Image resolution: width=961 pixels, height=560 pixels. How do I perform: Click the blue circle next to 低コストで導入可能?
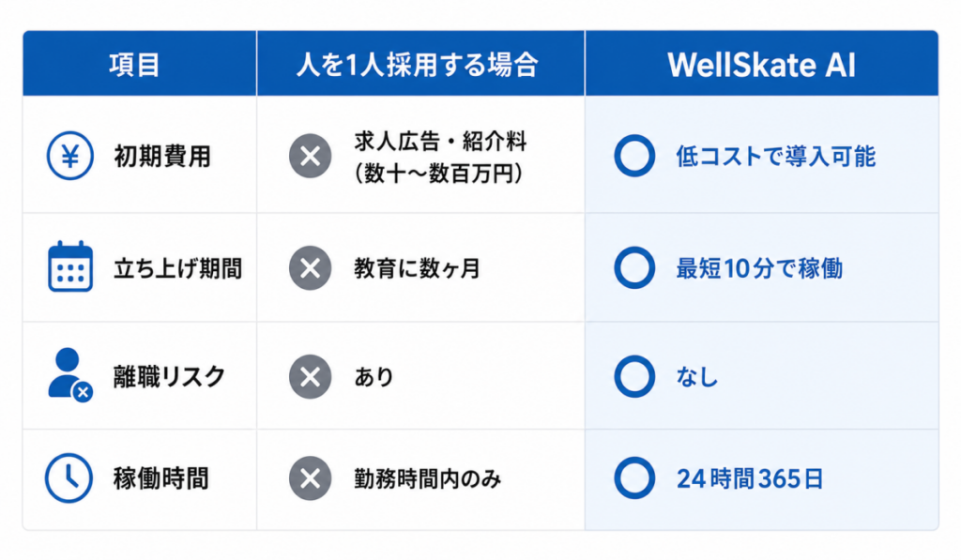tap(634, 156)
